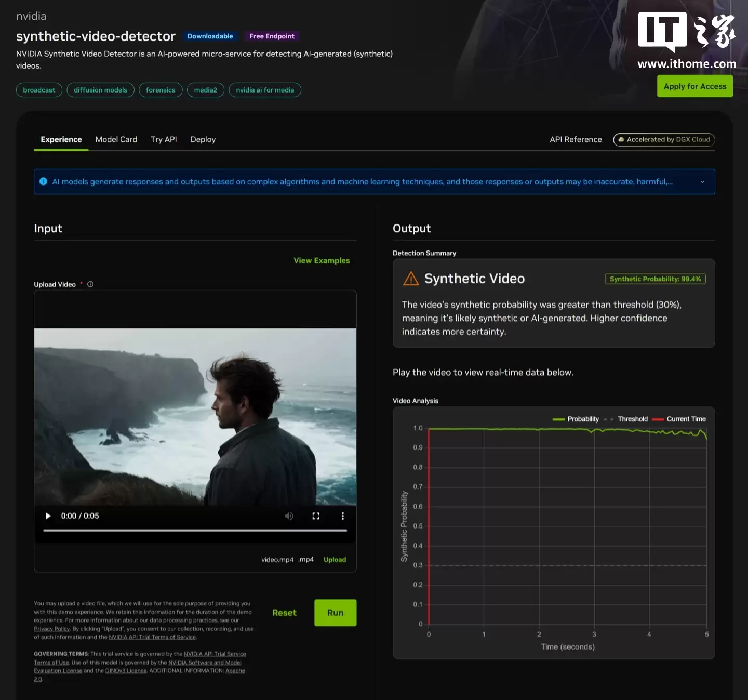This screenshot has width=748, height=700.
Task: Open NVIDIA API Trial Terms of Service link
Action: (x=152, y=637)
